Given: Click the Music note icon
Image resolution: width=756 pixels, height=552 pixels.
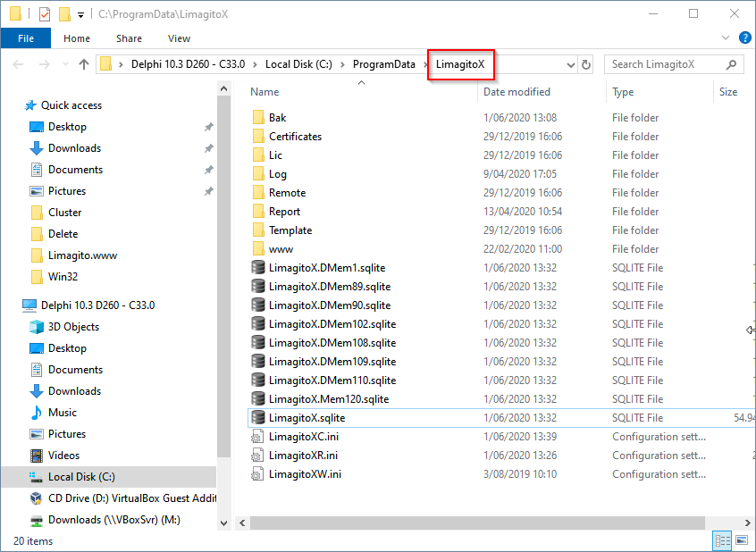Looking at the screenshot, I should pos(37,412).
